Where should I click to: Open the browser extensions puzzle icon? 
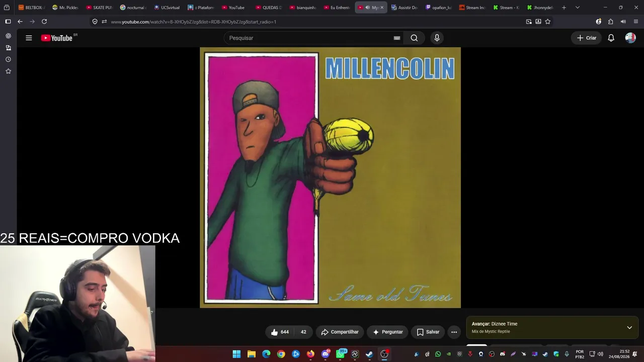[610, 22]
